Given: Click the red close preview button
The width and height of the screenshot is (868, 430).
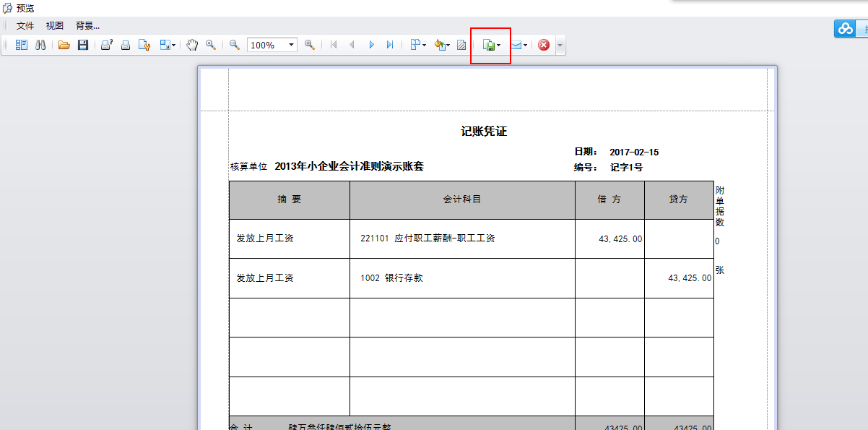Looking at the screenshot, I should pyautogui.click(x=544, y=45).
